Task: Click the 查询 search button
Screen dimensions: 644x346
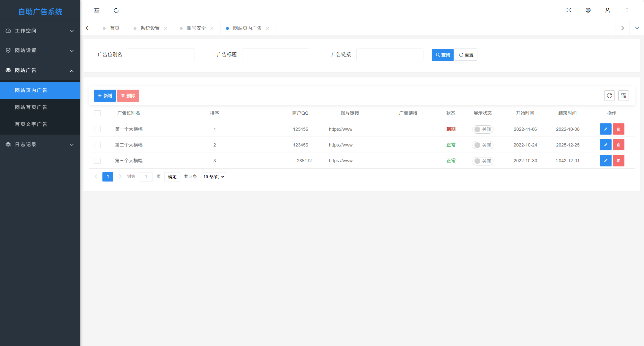Action: [x=442, y=55]
